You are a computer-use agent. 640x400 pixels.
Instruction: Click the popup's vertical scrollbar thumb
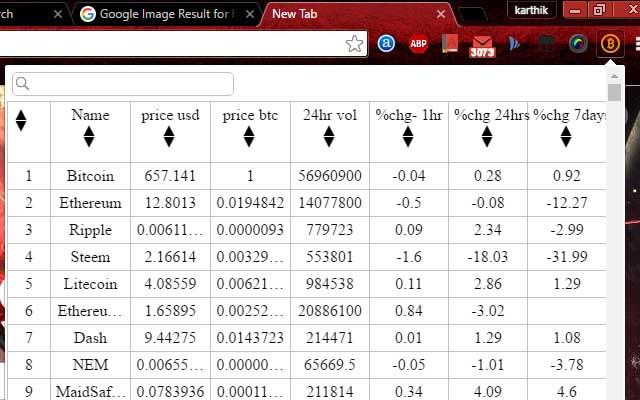[x=614, y=93]
